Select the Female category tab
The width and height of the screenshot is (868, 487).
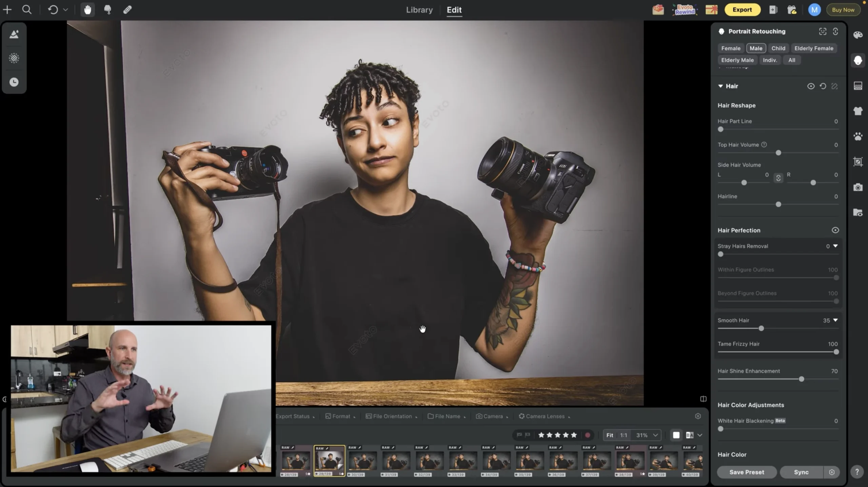click(731, 48)
